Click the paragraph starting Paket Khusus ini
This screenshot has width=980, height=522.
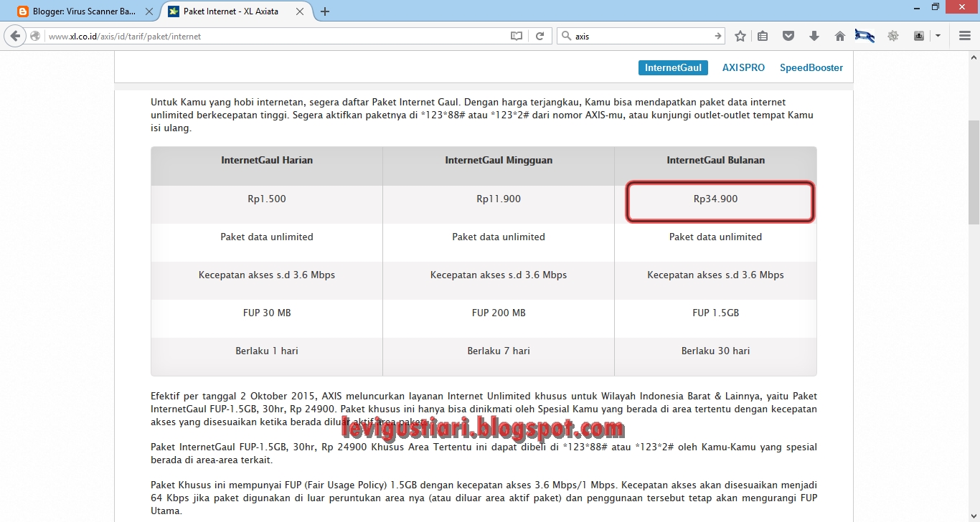[484, 498]
